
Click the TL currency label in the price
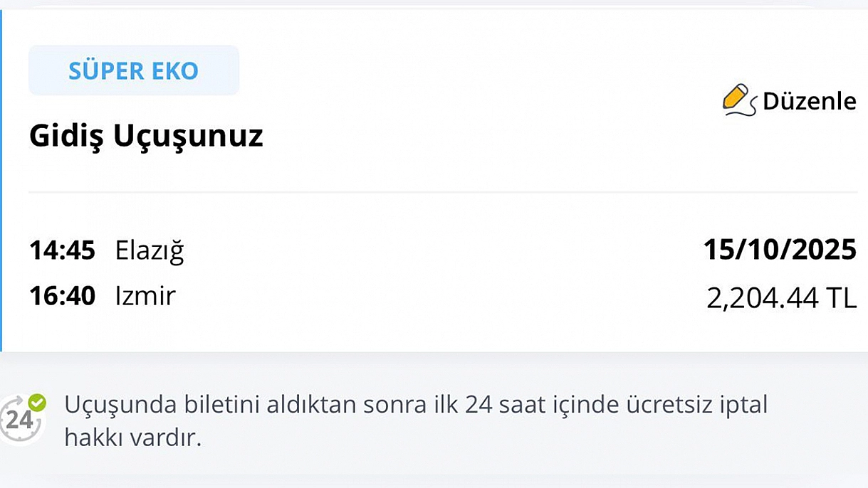click(840, 298)
